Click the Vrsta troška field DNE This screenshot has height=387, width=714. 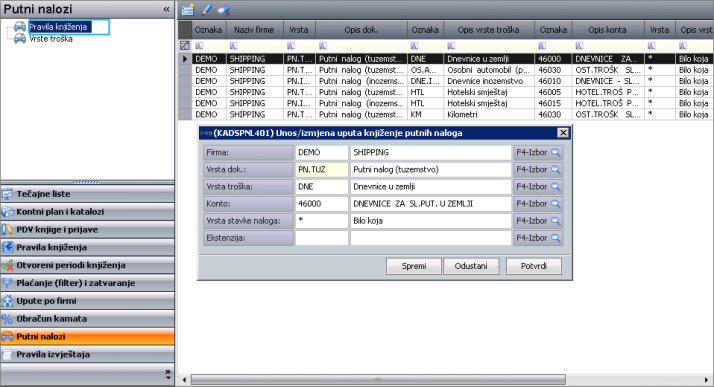(321, 187)
